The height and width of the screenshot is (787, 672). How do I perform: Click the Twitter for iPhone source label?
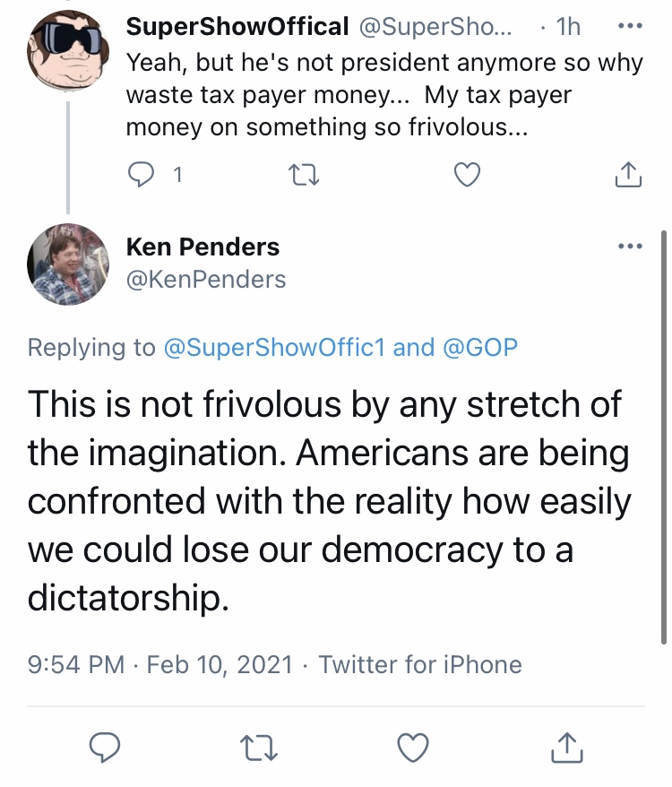(x=420, y=664)
